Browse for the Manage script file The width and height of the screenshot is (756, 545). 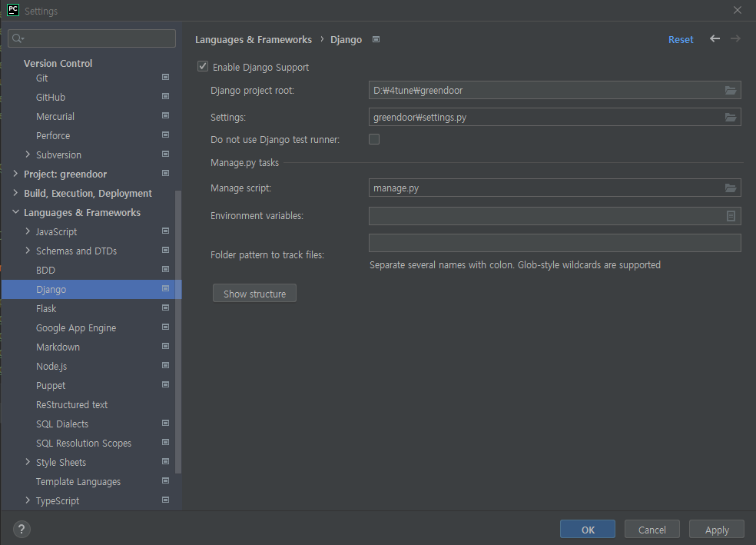(731, 188)
